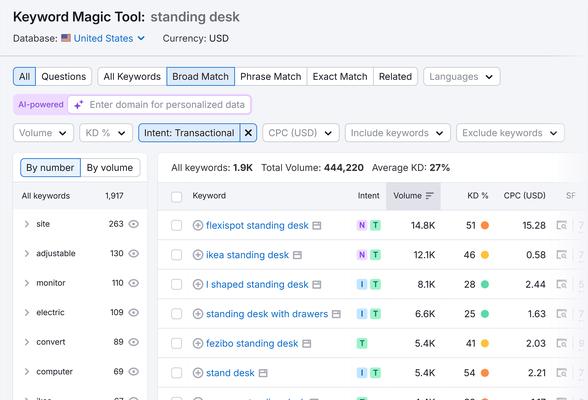Image resolution: width=588 pixels, height=400 pixels.
Task: Expand the computer keyword group
Action: (x=27, y=372)
